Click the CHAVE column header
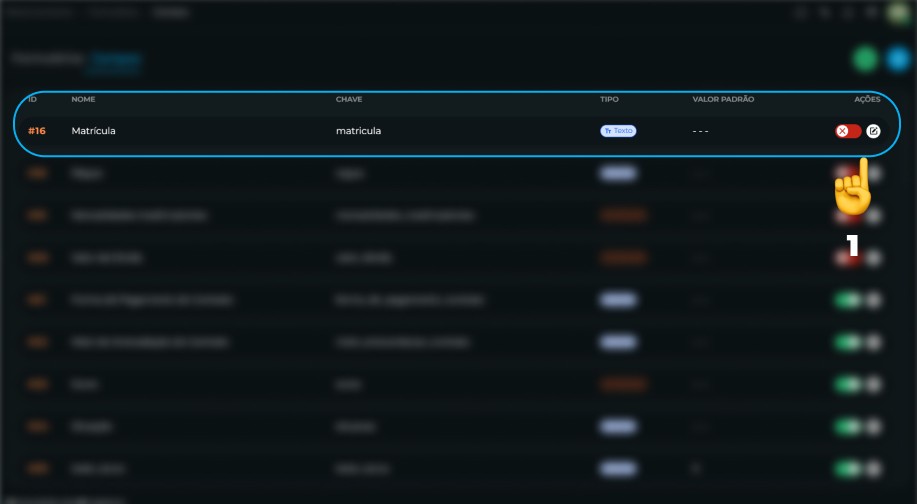This screenshot has height=504, width=917. click(x=349, y=99)
